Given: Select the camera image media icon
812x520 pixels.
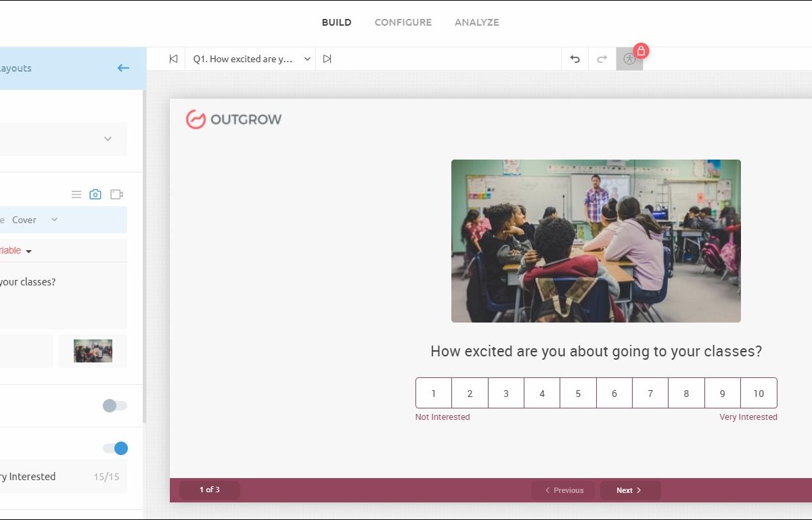Looking at the screenshot, I should (x=95, y=195).
